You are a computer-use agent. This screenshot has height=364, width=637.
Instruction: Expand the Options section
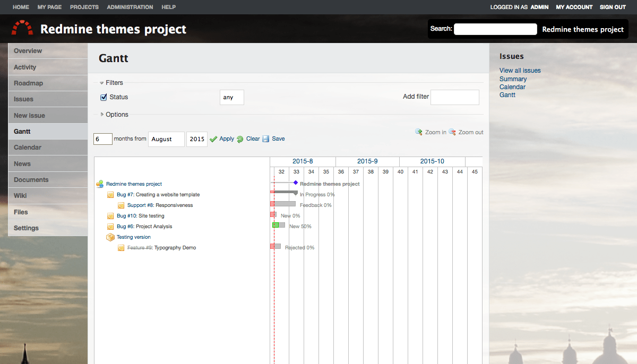(114, 115)
